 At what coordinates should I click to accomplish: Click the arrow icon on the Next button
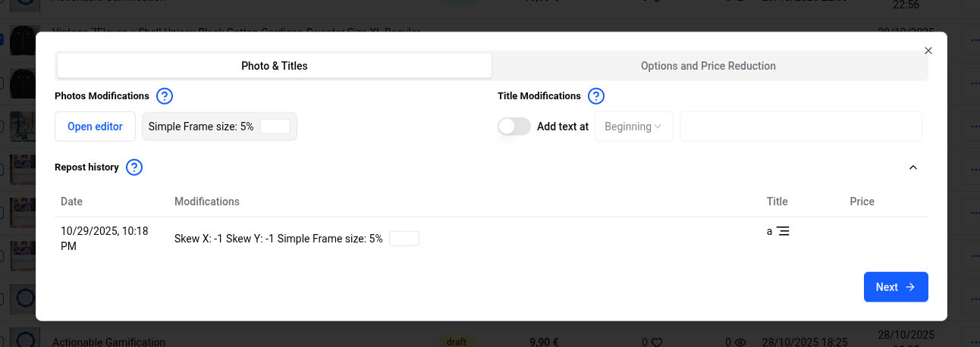coord(910,287)
